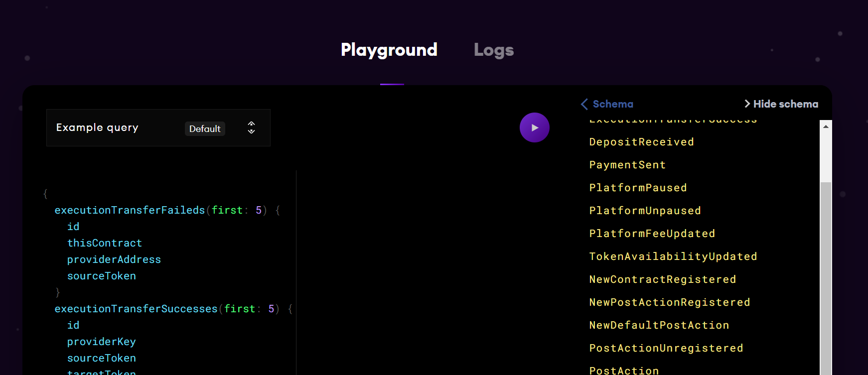Screen dimensions: 868x375
Task: Select the Playground tab
Action: 389,50
